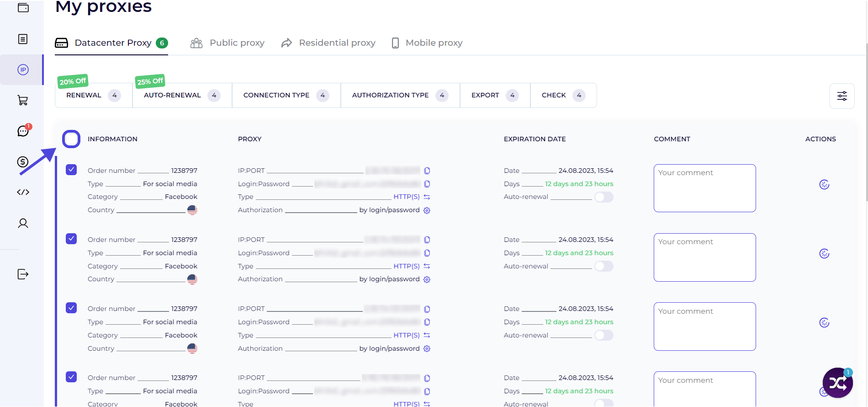Copy Login:Password of the second proxy
The height and width of the screenshot is (407, 868).
427,253
